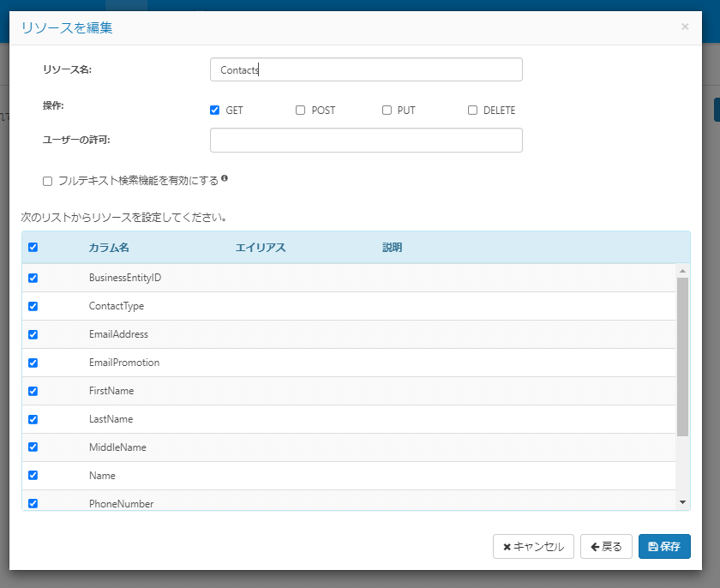Screen dimensions: 720x588
Task: Enable the DELETE operation checkbox
Action: point(472,111)
